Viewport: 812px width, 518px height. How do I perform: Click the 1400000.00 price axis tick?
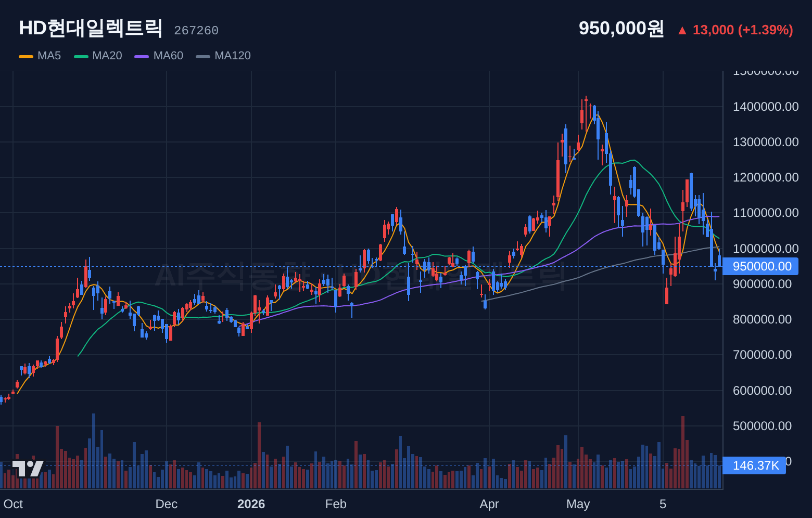tap(766, 107)
